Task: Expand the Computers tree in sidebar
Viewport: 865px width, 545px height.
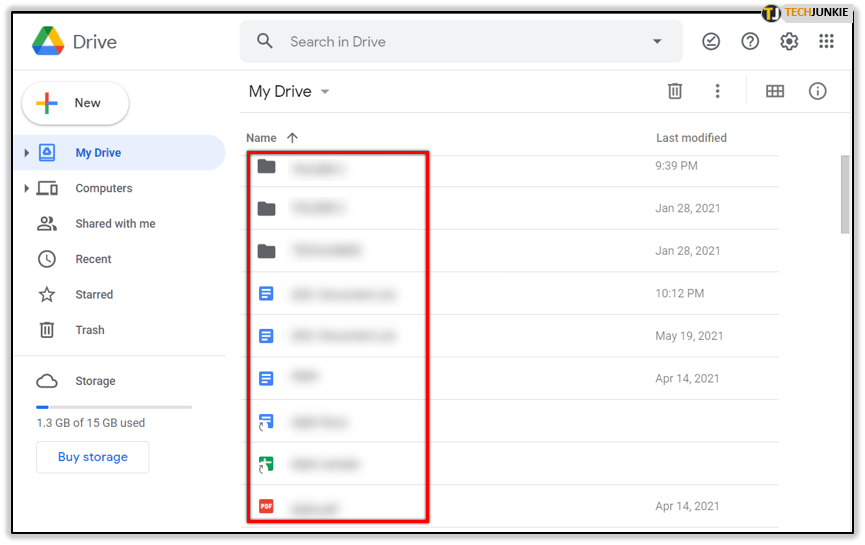Action: [x=27, y=188]
